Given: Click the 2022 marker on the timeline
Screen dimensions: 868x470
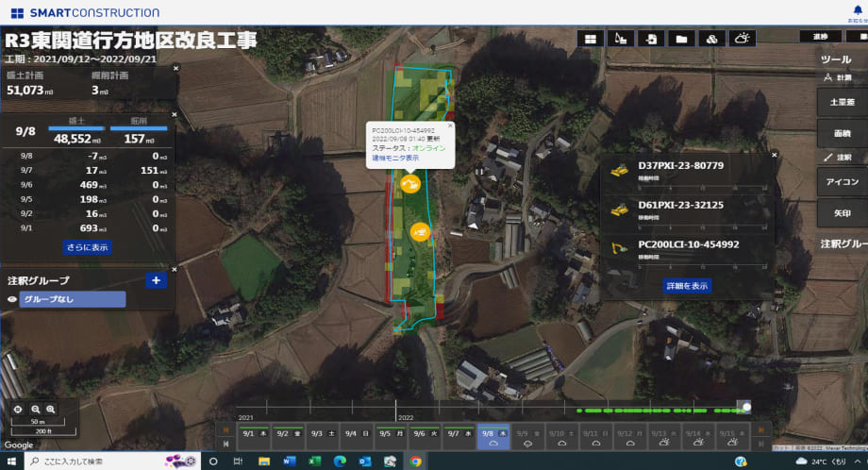Looking at the screenshot, I should coord(406,418).
